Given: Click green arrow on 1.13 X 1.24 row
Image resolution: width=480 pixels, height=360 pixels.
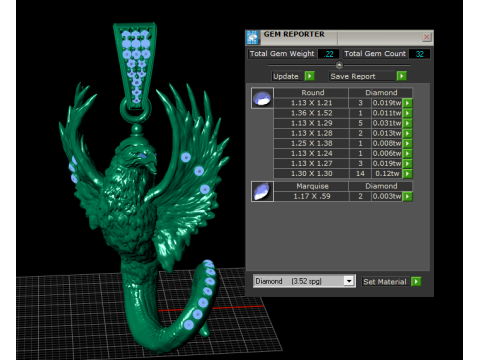Looking at the screenshot, I should [x=407, y=154].
